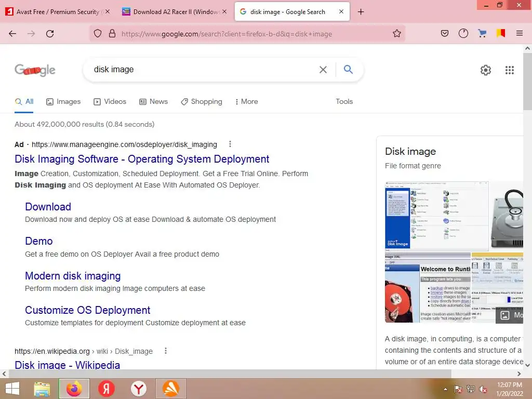Click the Action Center flag tray icon
Image resolution: width=532 pixels, height=399 pixels.
click(458, 389)
